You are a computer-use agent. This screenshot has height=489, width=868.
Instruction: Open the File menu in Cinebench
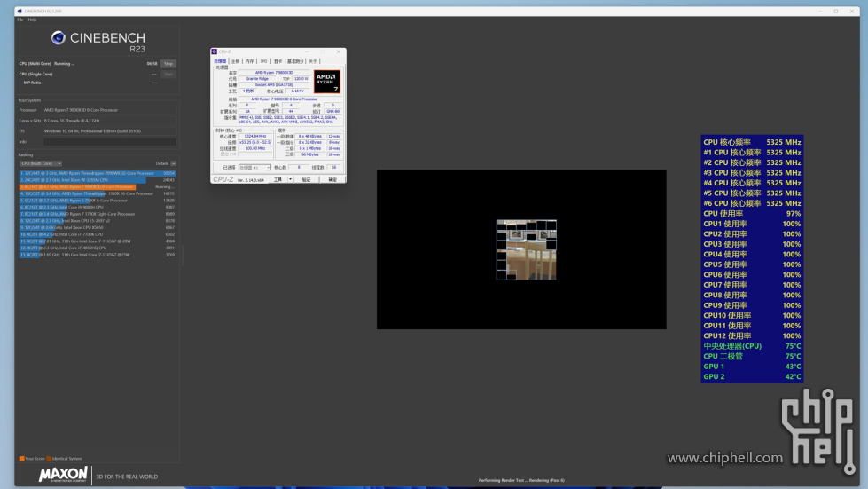[20, 20]
